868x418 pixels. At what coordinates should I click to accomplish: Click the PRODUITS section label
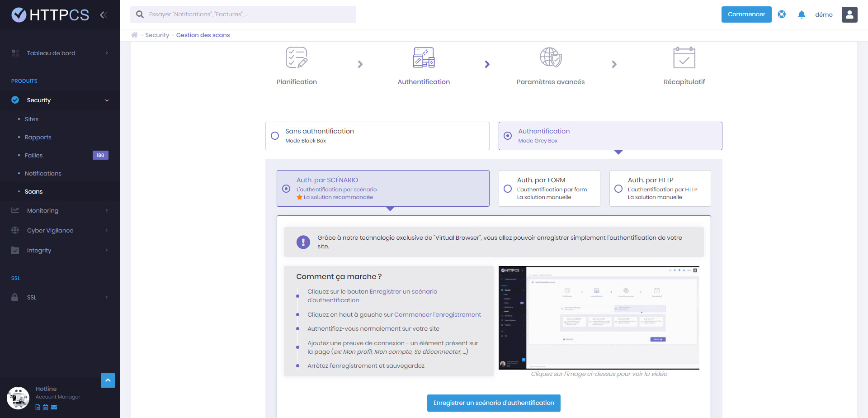(x=24, y=81)
